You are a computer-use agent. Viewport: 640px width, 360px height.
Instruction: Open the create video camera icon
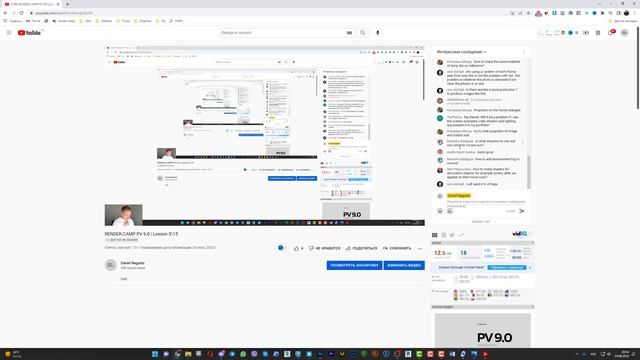coord(586,33)
